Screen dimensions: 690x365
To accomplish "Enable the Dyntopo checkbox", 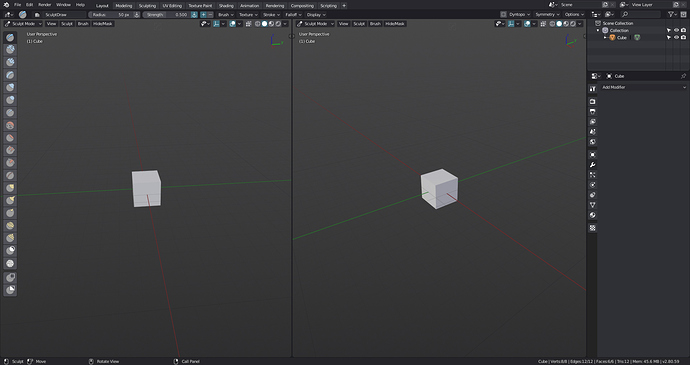I will (503, 15).
